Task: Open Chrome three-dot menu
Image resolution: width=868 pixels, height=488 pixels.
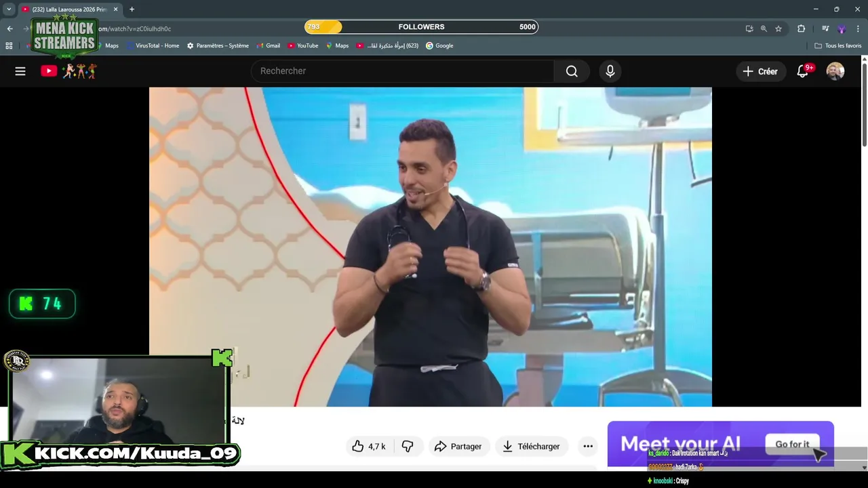Action: pos(858,28)
